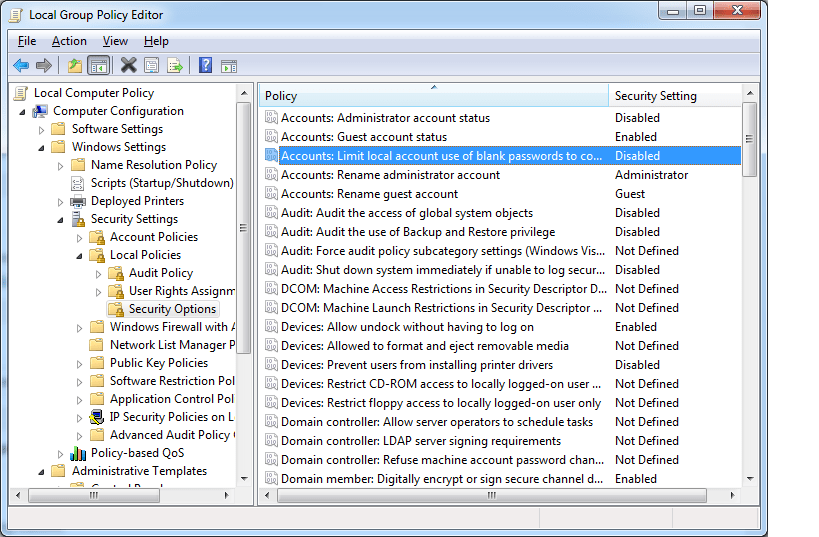This screenshot has height=537, width=819.
Task: Click tree pane down scroll arrow
Action: click(244, 478)
